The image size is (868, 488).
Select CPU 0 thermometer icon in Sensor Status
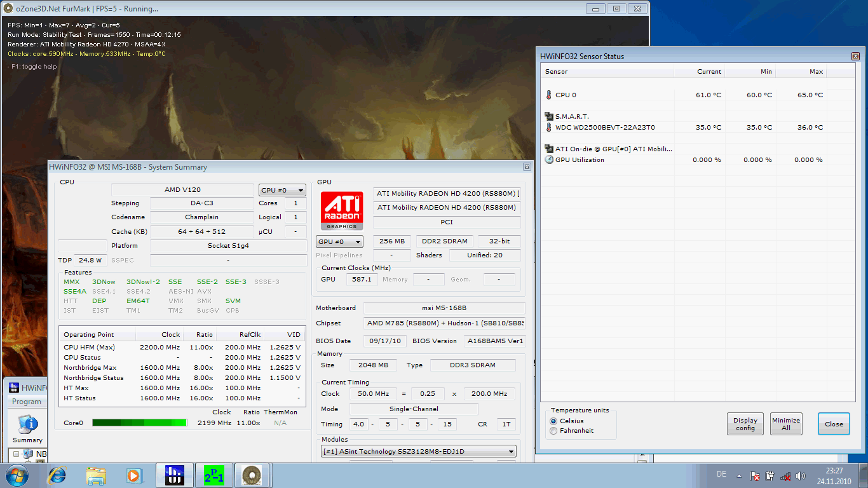pos(549,95)
